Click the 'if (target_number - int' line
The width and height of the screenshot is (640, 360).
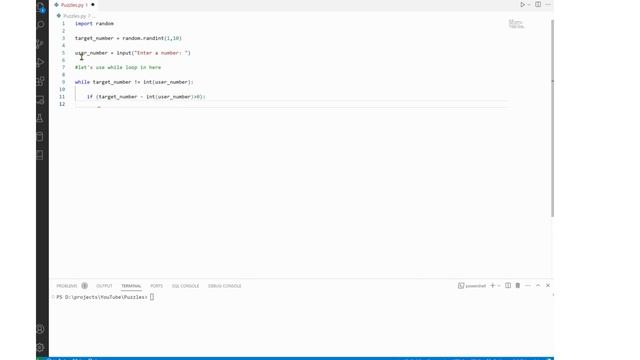(x=146, y=97)
